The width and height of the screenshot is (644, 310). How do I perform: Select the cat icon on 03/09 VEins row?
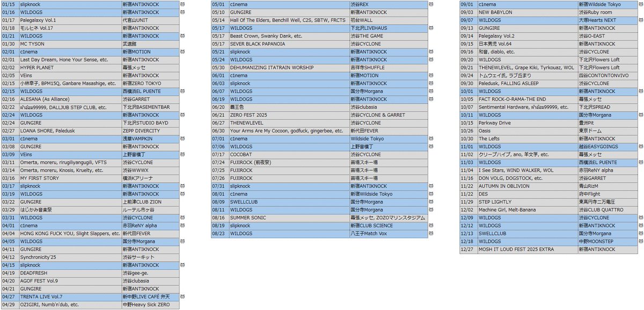pyautogui.click(x=183, y=155)
